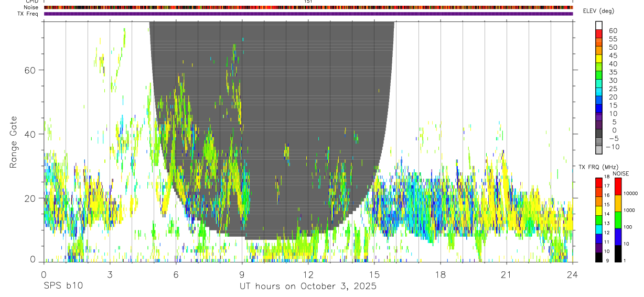Click the purple TX Freq strip above the plot
Image resolution: width=644 pixels, height=297 pixels.
coord(308,14)
